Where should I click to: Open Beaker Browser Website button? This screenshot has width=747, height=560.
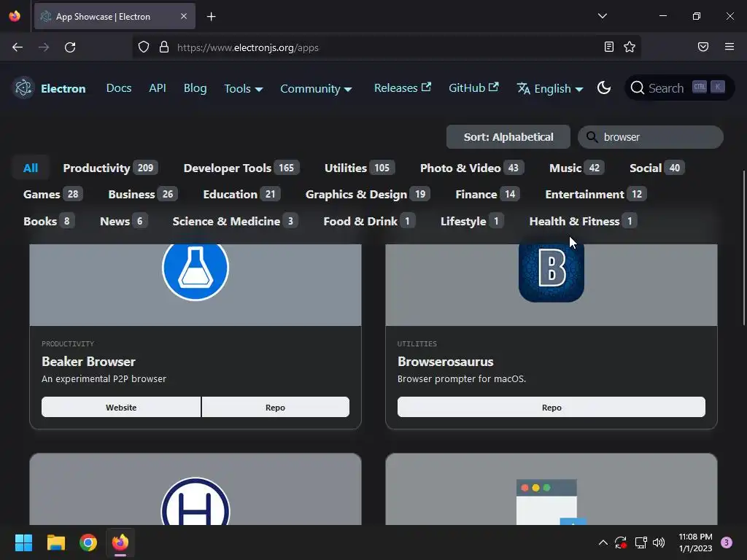click(121, 407)
